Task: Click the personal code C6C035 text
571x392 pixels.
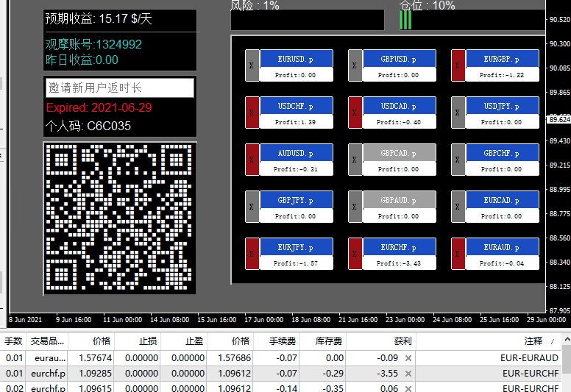Action: pyautogui.click(x=88, y=126)
